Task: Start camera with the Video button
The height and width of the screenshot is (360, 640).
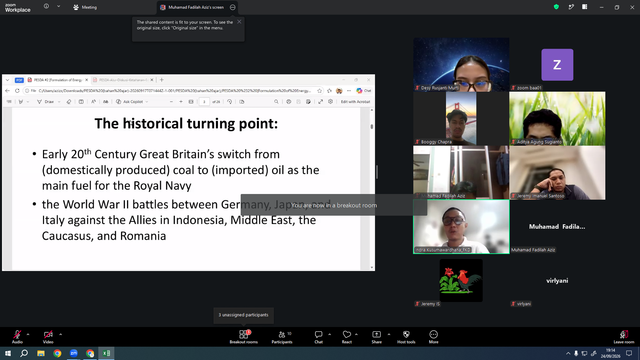Action: [48, 337]
